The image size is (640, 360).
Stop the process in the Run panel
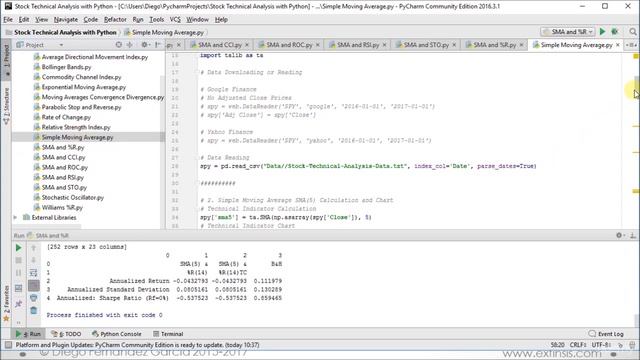point(18,260)
